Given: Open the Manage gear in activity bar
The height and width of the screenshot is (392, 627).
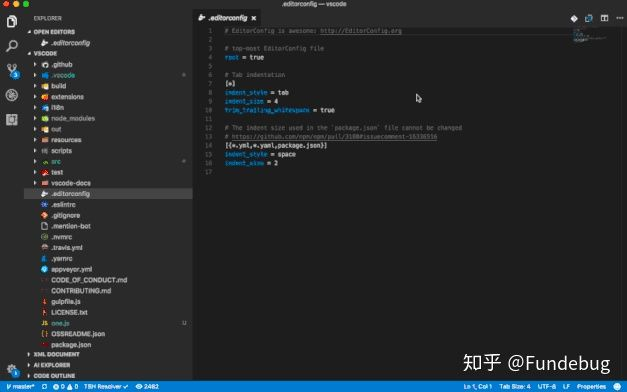Looking at the screenshot, I should 12,370.
